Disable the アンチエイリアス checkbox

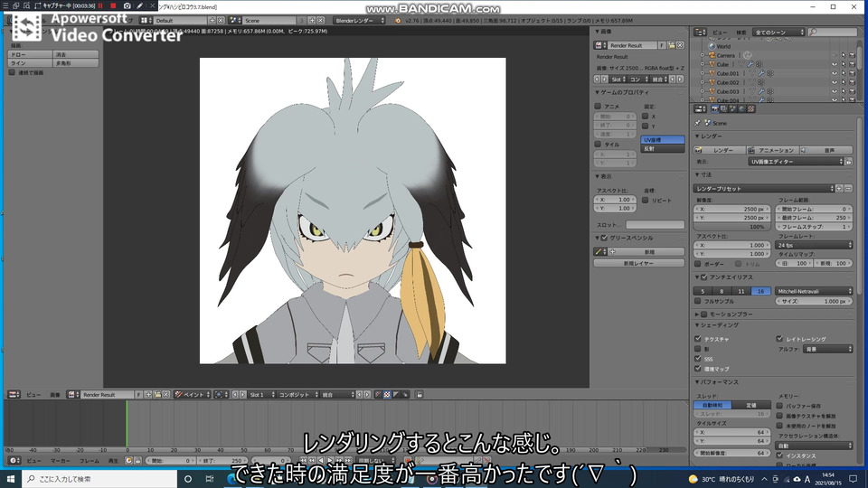click(704, 277)
